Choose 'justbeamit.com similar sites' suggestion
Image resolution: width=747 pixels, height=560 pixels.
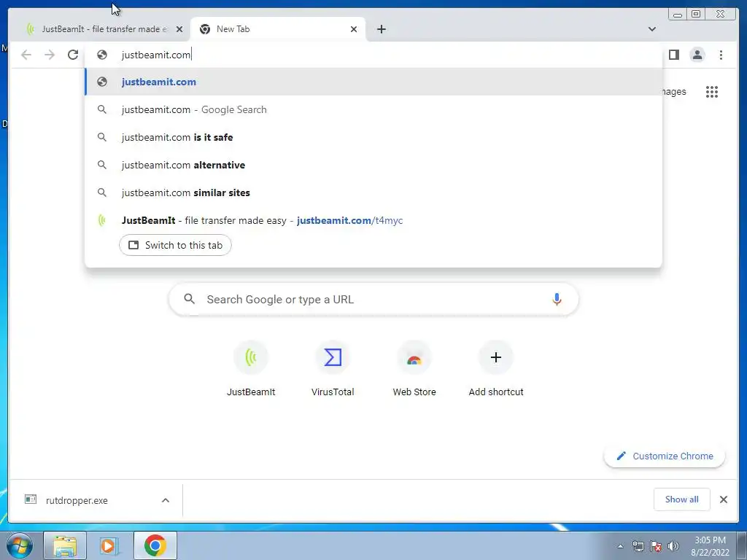coord(373,192)
